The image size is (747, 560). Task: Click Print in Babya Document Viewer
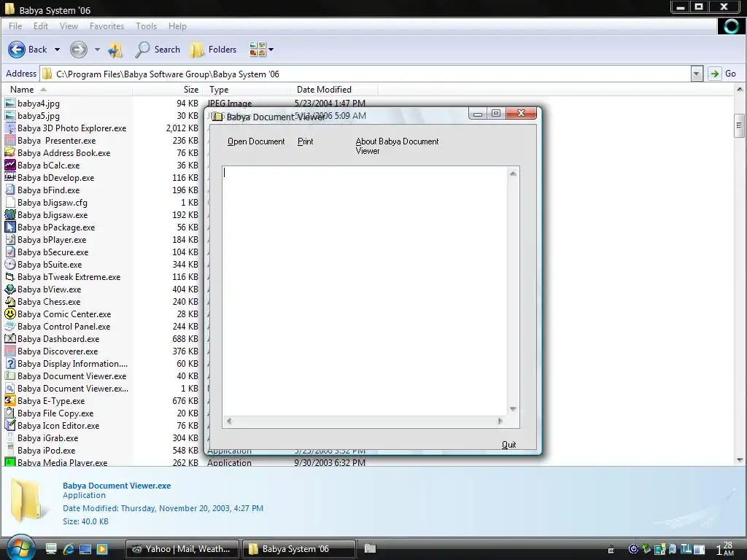(306, 141)
